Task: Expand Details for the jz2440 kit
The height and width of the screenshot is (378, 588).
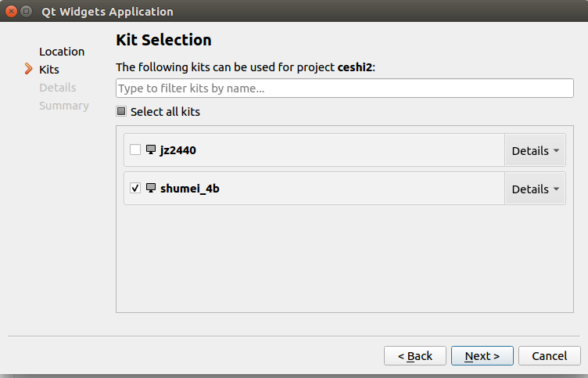Action: pos(535,150)
